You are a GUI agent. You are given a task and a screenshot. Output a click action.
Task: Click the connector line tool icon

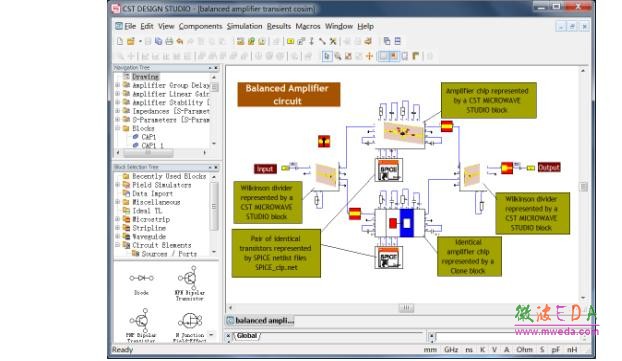point(322,41)
